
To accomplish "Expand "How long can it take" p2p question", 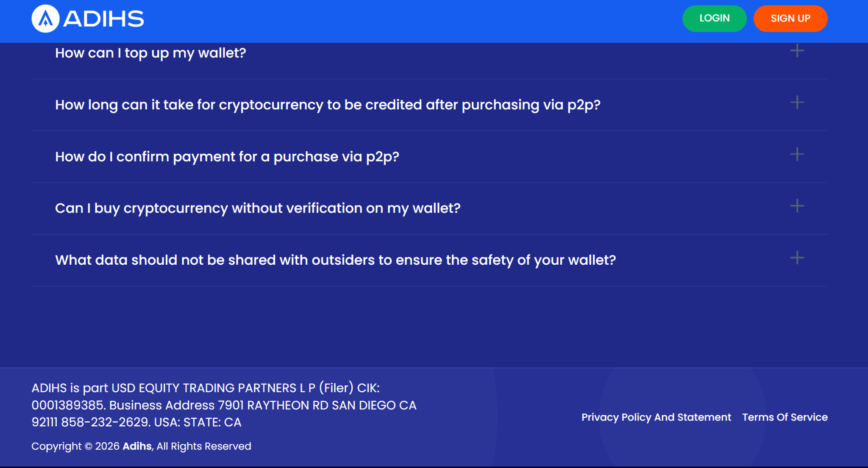I will (328, 105).
